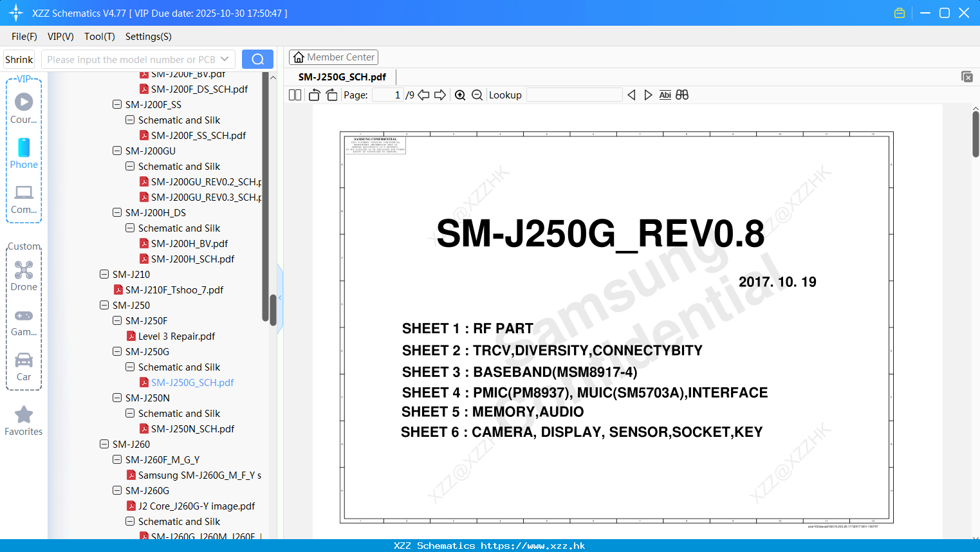Click the Member Center button

(333, 57)
